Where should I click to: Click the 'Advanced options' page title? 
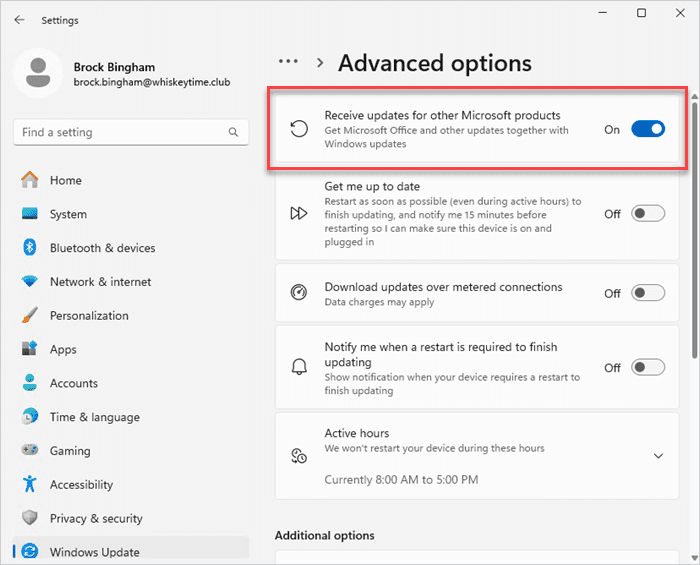click(435, 63)
